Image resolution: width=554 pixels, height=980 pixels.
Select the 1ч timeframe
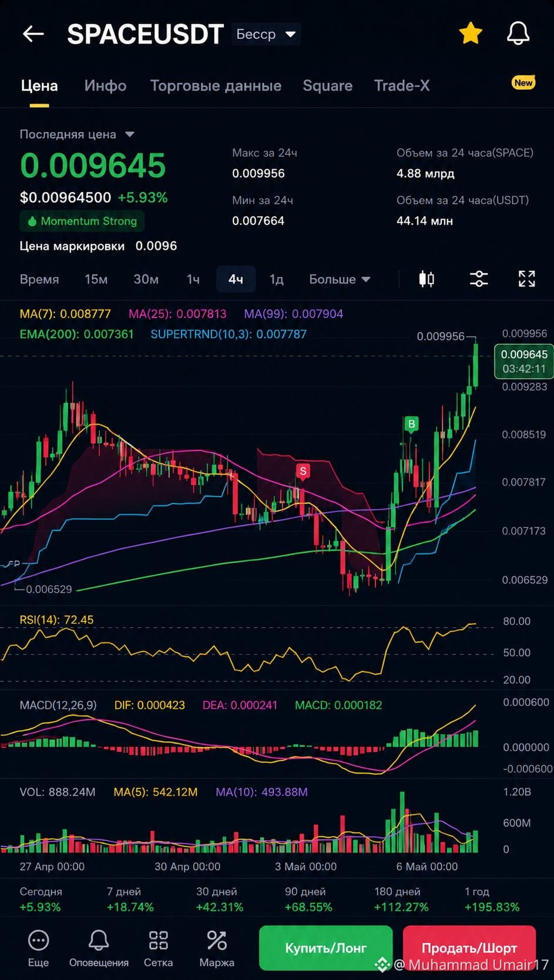193,279
